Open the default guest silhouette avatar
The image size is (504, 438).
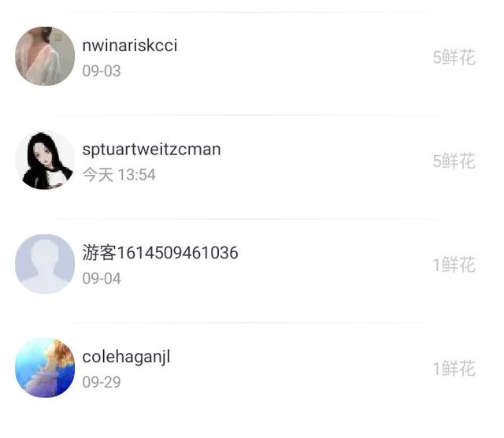45,264
